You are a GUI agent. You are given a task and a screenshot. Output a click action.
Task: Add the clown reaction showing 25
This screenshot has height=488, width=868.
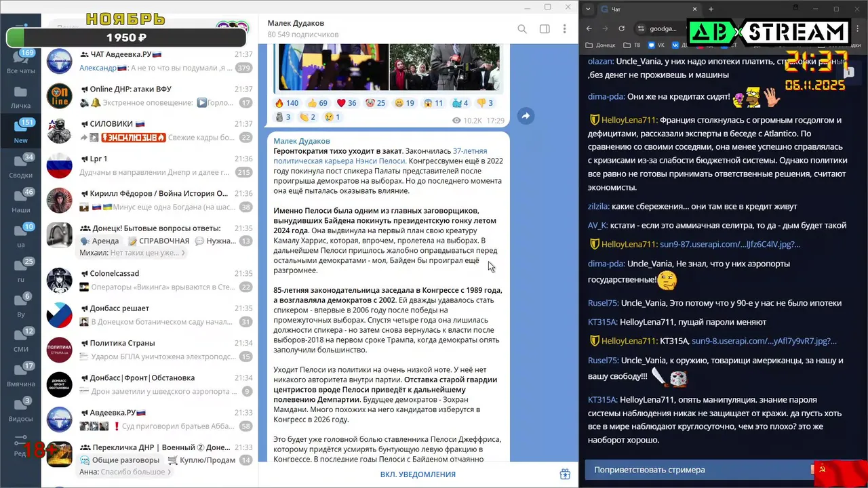coord(376,103)
